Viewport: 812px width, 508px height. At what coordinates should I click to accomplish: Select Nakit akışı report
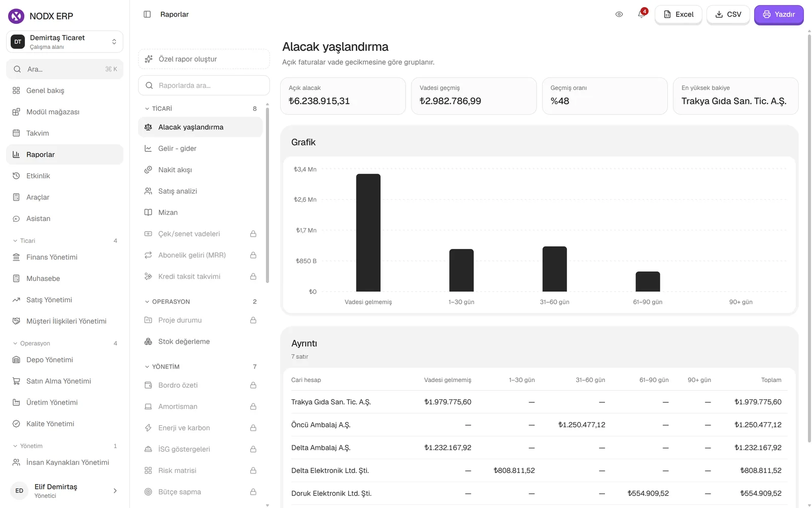(x=200, y=170)
